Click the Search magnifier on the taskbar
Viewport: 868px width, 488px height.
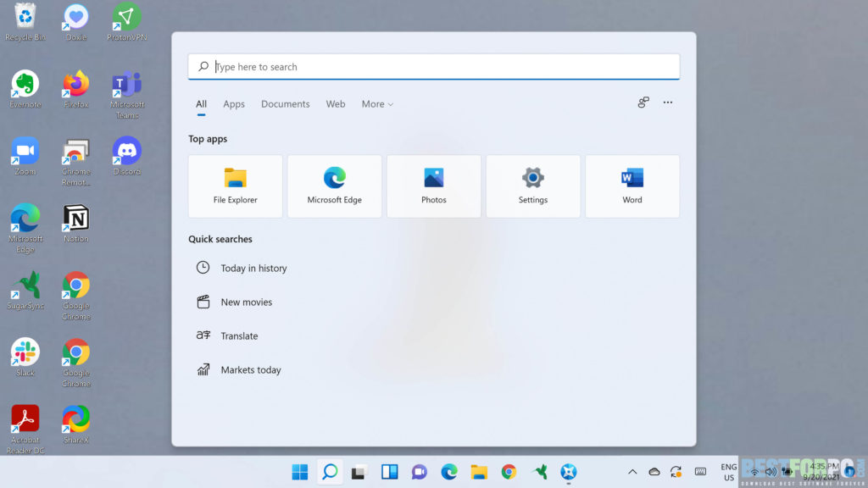pyautogui.click(x=330, y=472)
